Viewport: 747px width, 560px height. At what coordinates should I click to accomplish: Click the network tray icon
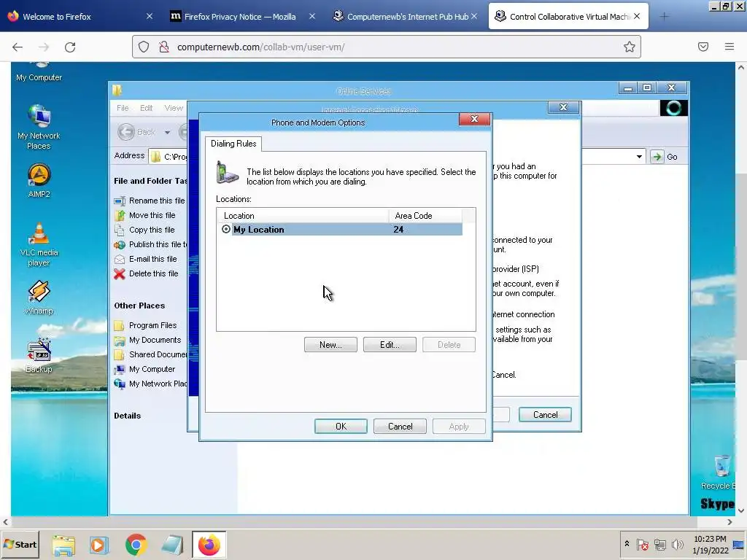[x=659, y=544]
